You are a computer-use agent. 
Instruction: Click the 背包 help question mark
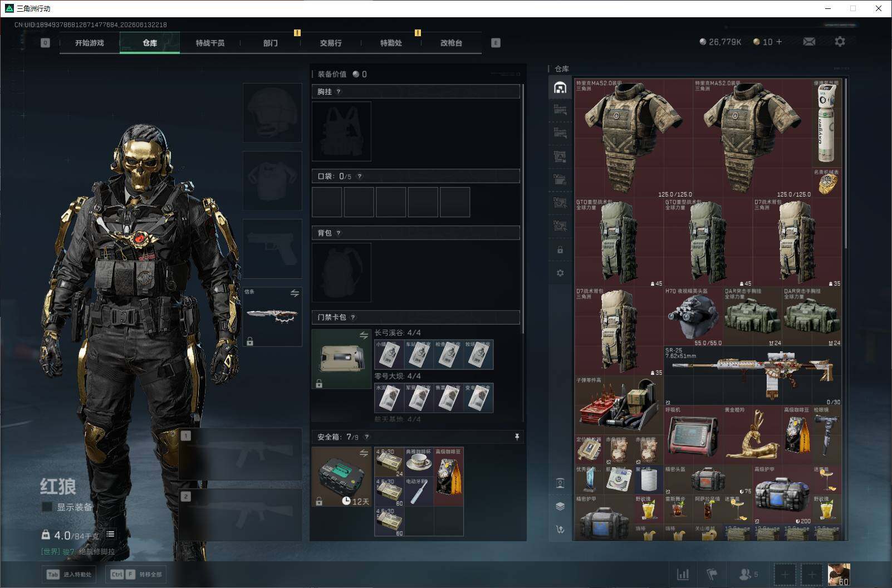339,233
